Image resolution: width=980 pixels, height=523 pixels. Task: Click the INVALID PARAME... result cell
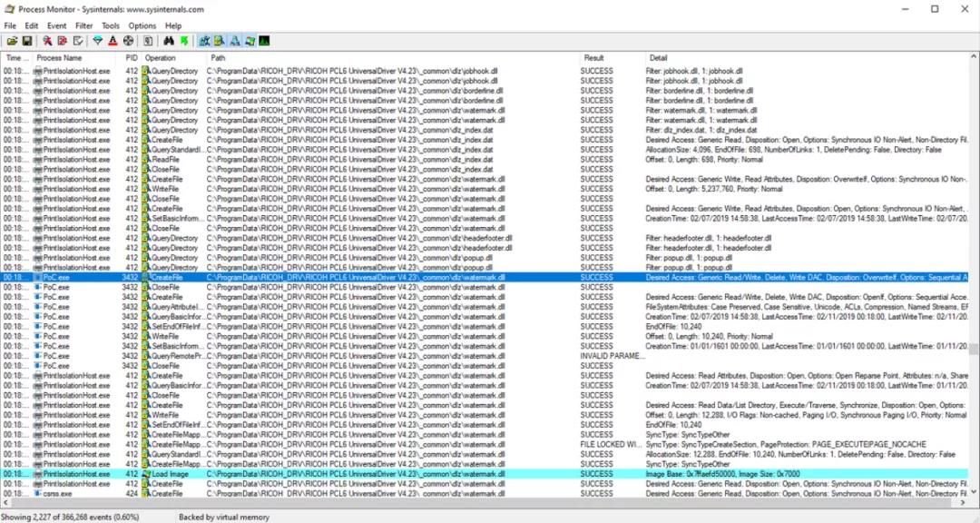[612, 356]
